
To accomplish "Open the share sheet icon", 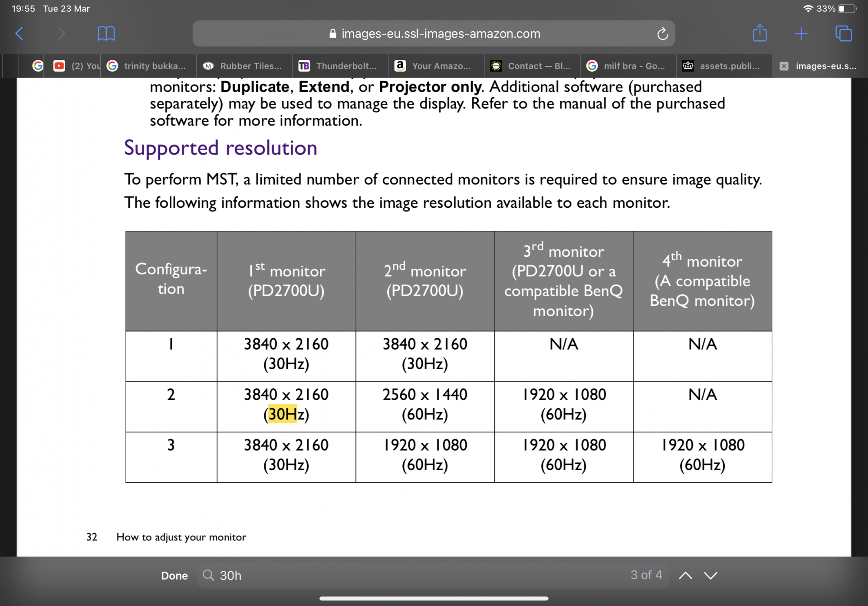I will tap(759, 33).
